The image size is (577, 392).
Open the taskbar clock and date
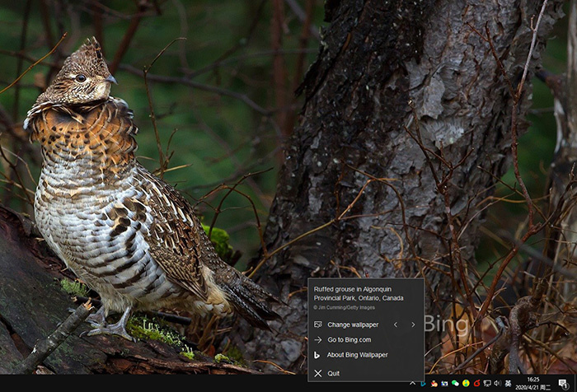(x=534, y=384)
